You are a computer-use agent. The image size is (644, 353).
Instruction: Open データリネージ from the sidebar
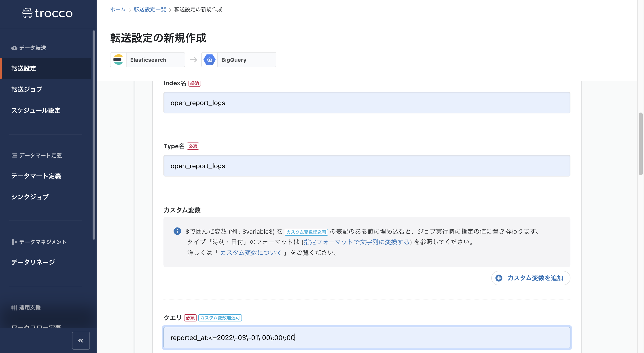coord(33,262)
